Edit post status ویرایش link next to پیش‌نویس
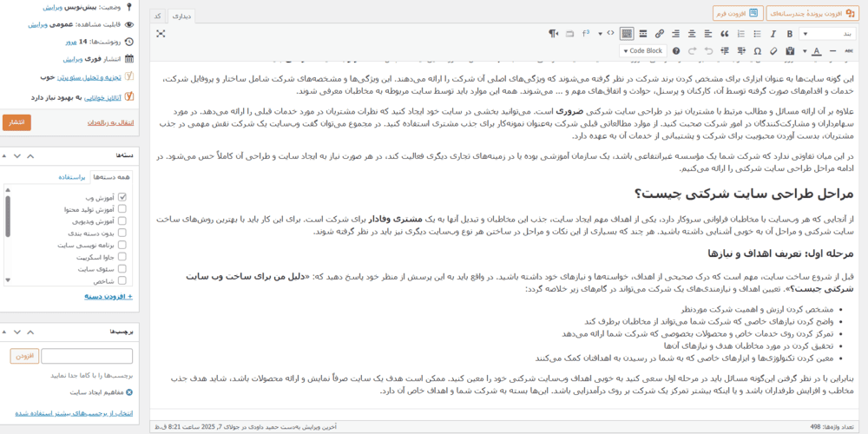The height and width of the screenshot is (434, 868). pyautogui.click(x=53, y=7)
